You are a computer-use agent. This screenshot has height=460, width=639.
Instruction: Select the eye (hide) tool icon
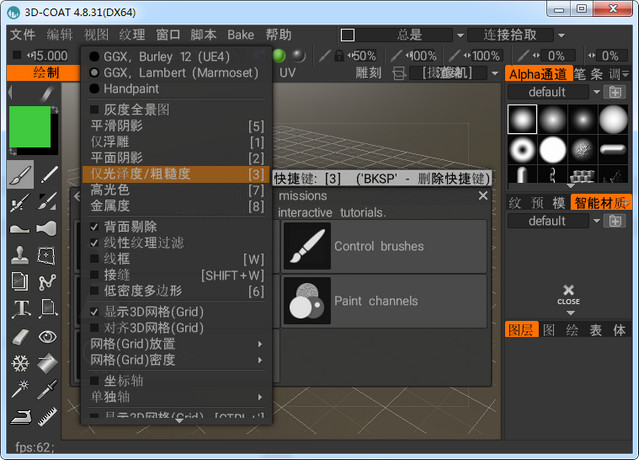47,337
